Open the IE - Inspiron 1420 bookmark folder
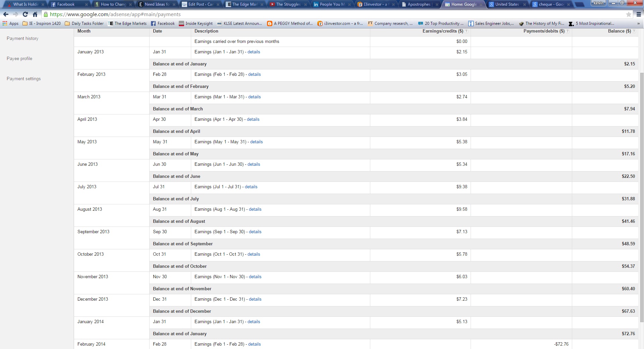This screenshot has width=644, height=349. [42, 23]
